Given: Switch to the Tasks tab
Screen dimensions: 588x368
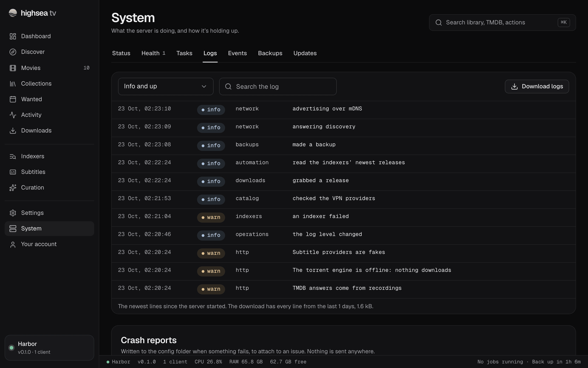Looking at the screenshot, I should pos(184,53).
